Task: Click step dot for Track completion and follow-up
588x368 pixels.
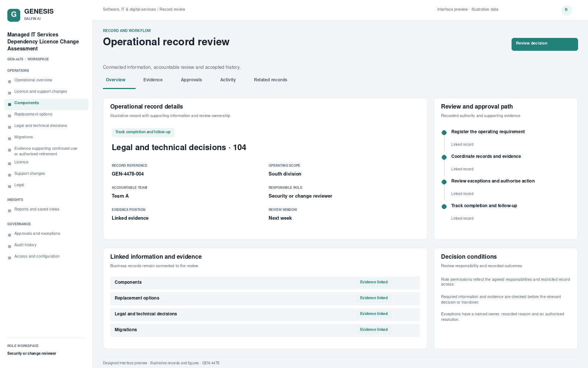Action: (444, 206)
